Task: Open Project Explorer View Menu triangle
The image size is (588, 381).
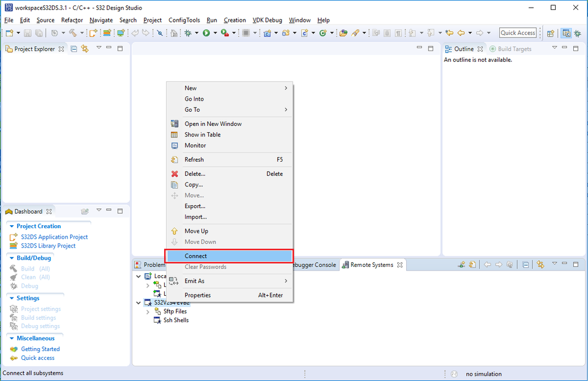Action: (99, 48)
